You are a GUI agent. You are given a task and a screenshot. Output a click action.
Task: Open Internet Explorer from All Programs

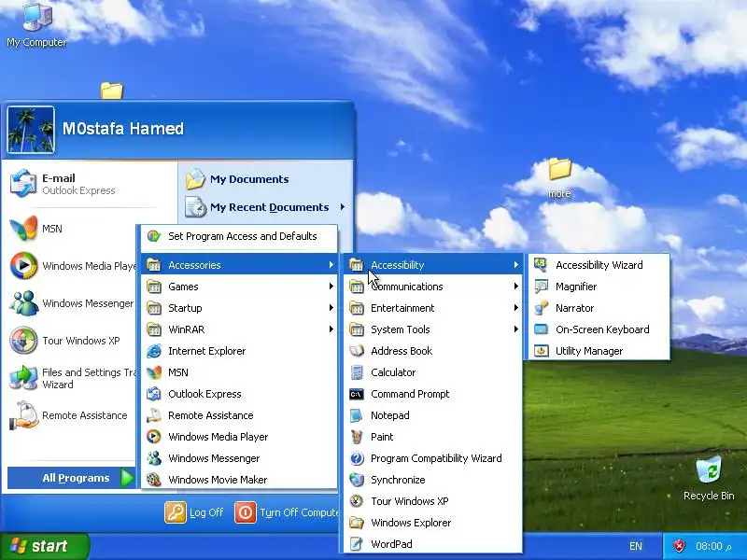tap(239, 351)
